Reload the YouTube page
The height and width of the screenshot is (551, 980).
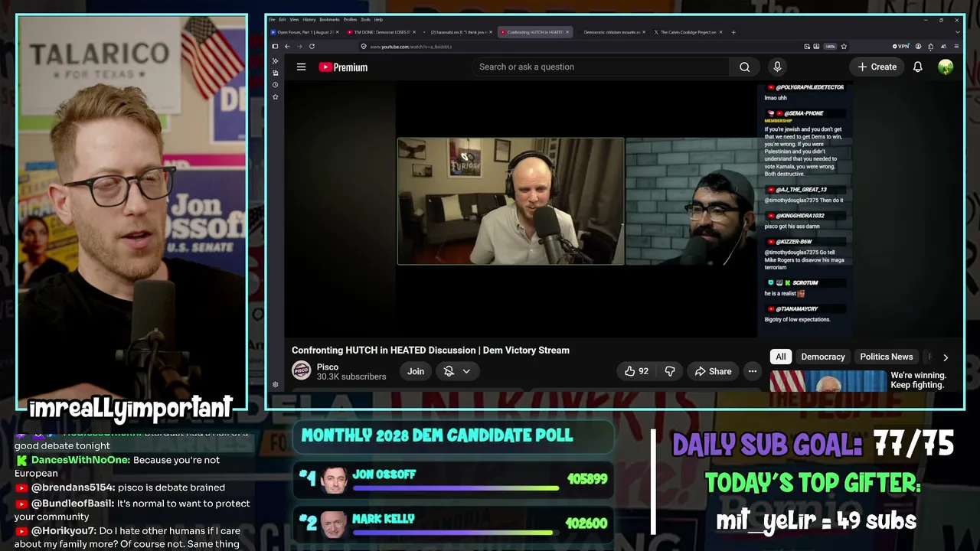pyautogui.click(x=312, y=47)
